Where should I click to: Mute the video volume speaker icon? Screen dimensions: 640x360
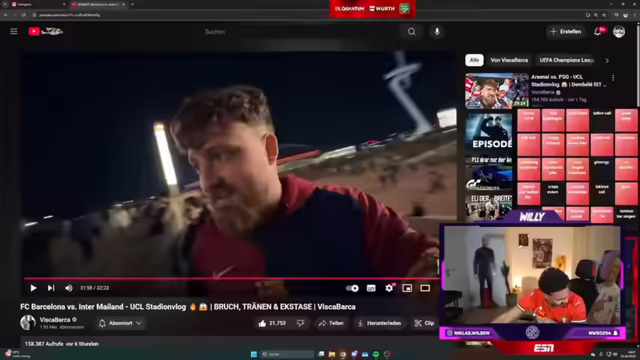click(x=69, y=288)
